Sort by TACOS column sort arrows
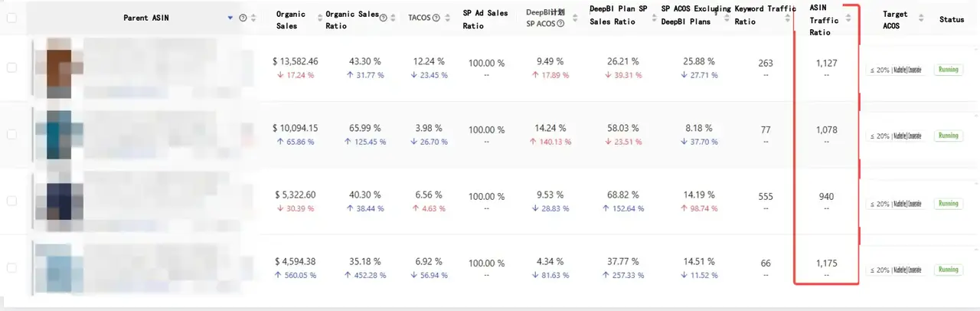Image resolution: width=980 pixels, height=311 pixels. [x=446, y=18]
